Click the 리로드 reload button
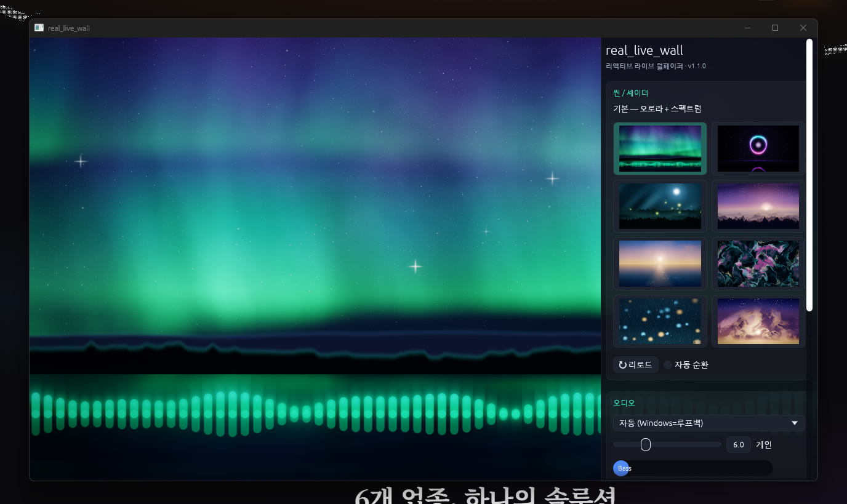The image size is (847, 504). pos(636,365)
